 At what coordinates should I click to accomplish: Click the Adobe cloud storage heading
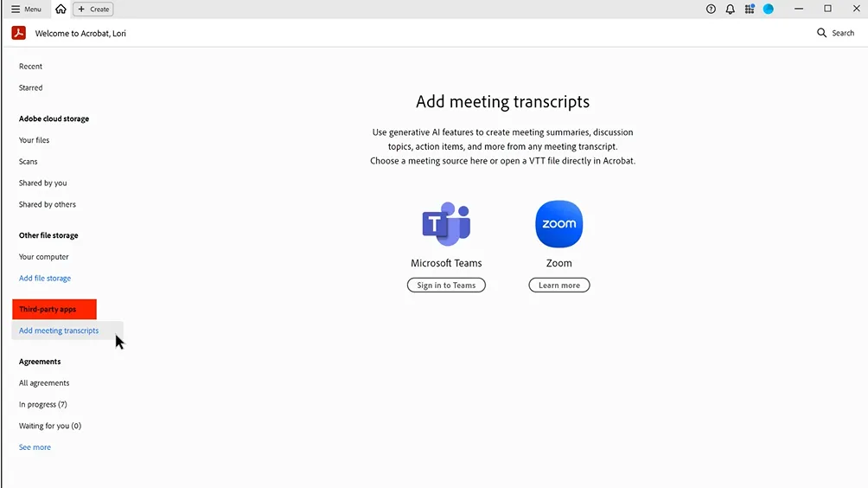coord(54,119)
